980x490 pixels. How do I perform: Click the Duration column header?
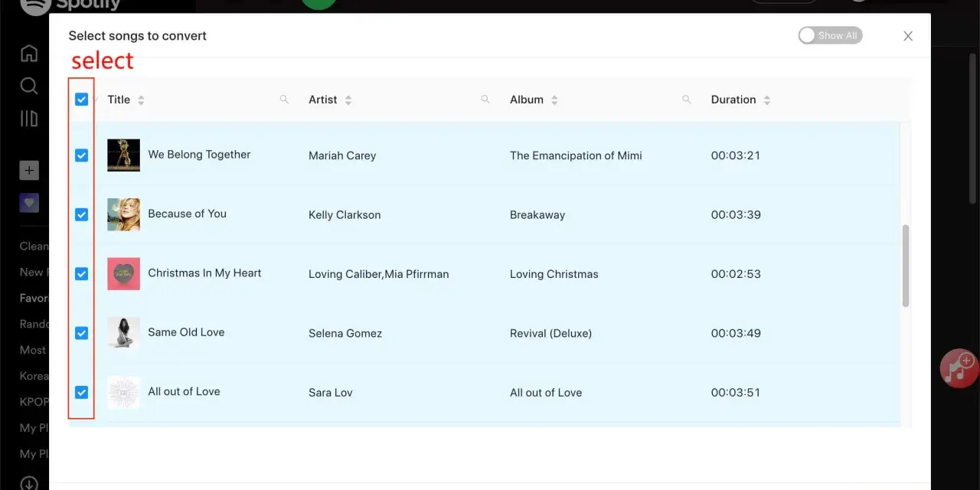pyautogui.click(x=733, y=100)
